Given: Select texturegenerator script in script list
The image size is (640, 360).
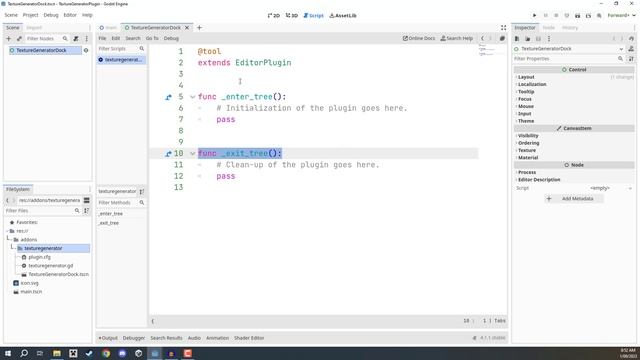Looking at the screenshot, I should tap(121, 60).
